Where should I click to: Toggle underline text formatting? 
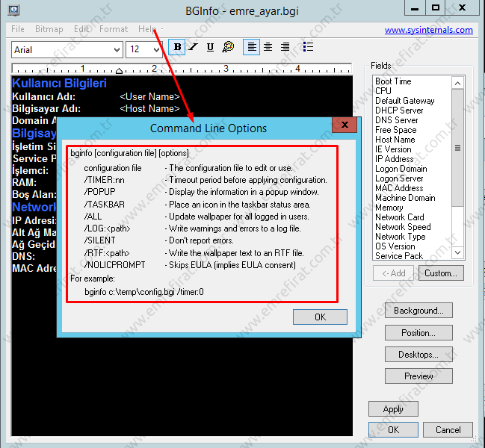coord(210,47)
